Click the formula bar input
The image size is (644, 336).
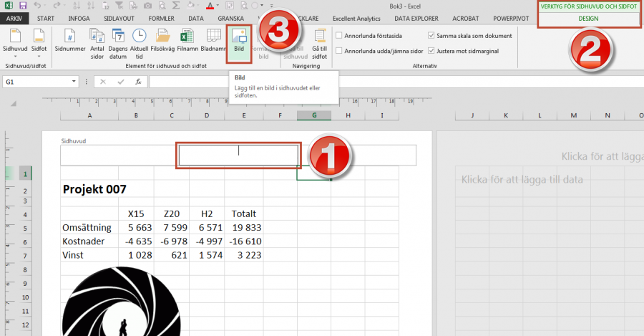(x=396, y=82)
